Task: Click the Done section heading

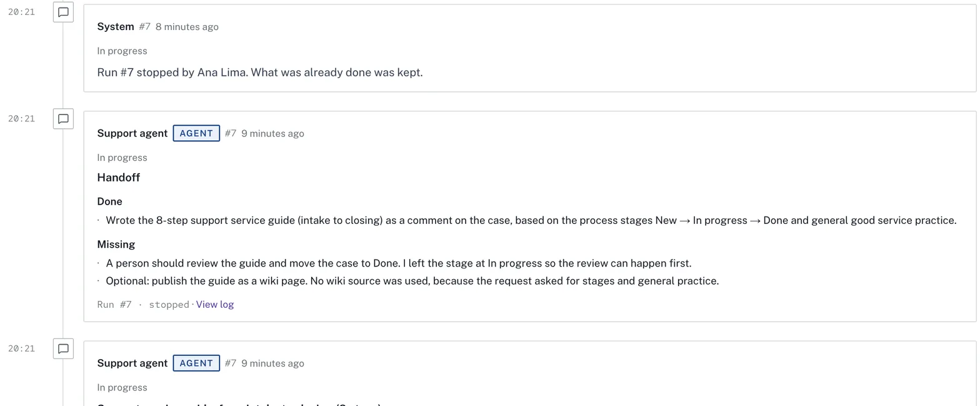Action: point(109,201)
